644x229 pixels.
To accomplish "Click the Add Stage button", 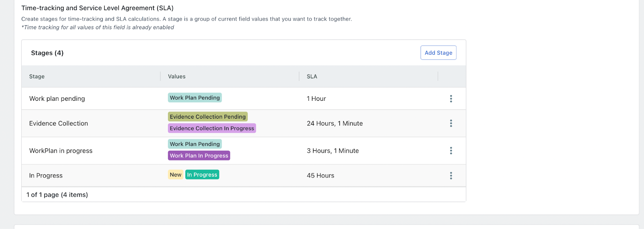I will [438, 53].
